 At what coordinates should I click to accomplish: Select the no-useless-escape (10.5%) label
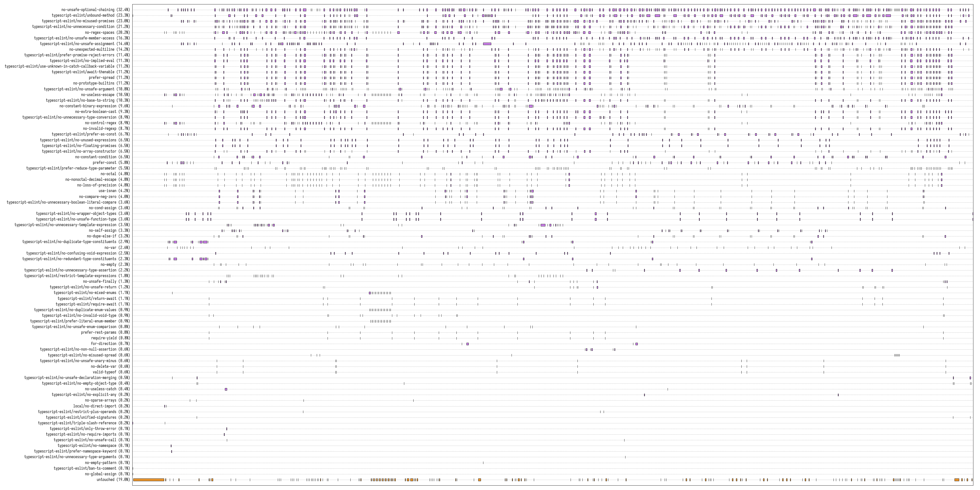pos(105,95)
